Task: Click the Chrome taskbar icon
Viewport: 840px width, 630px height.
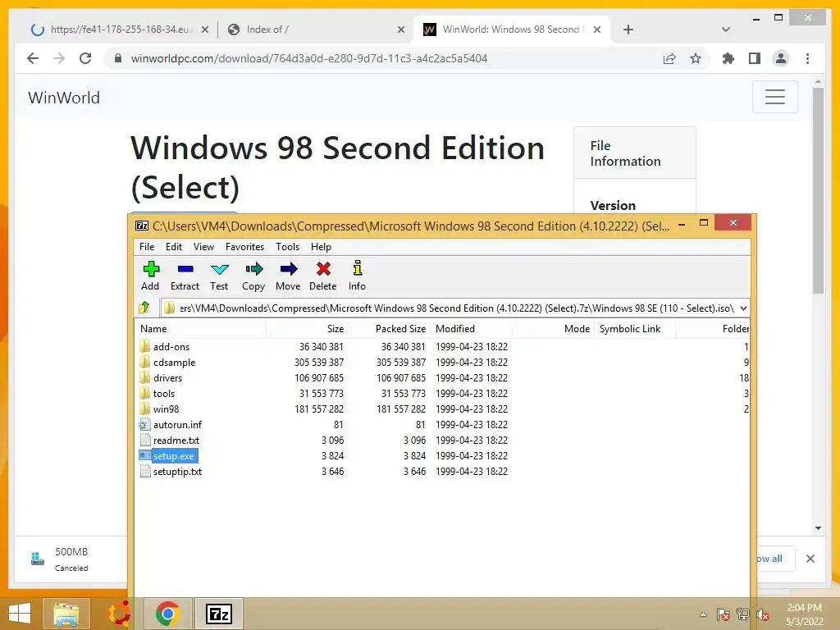Action: point(167,614)
